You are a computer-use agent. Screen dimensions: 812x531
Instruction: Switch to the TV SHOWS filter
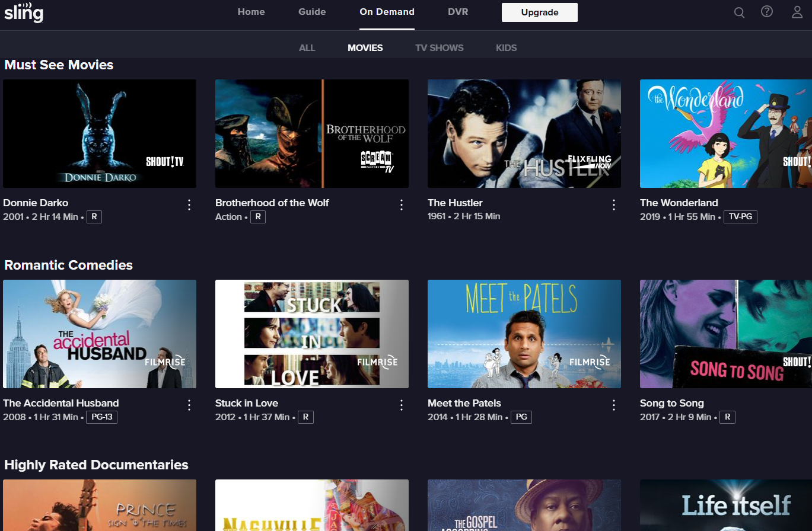pyautogui.click(x=440, y=48)
